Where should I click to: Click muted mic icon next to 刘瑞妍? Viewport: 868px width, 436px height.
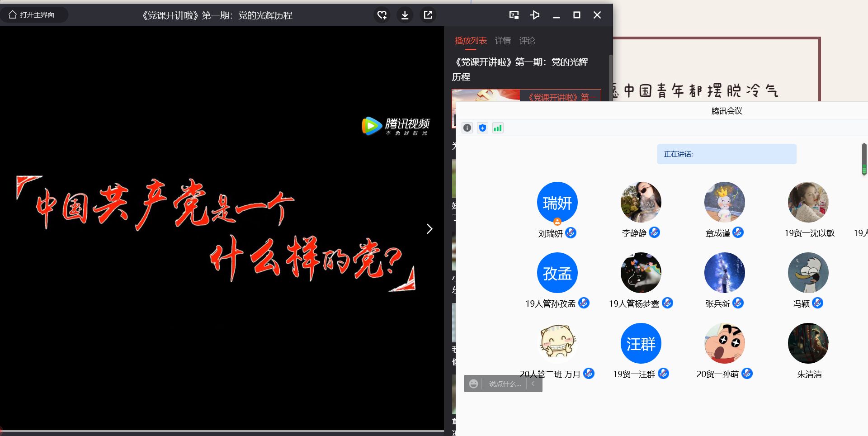[x=571, y=233]
